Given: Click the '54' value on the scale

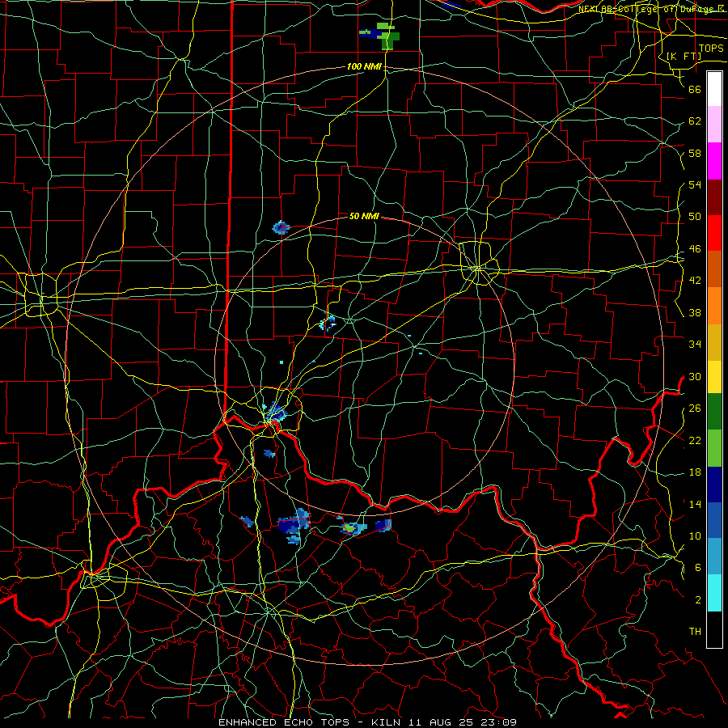Looking at the screenshot, I should 695,184.
